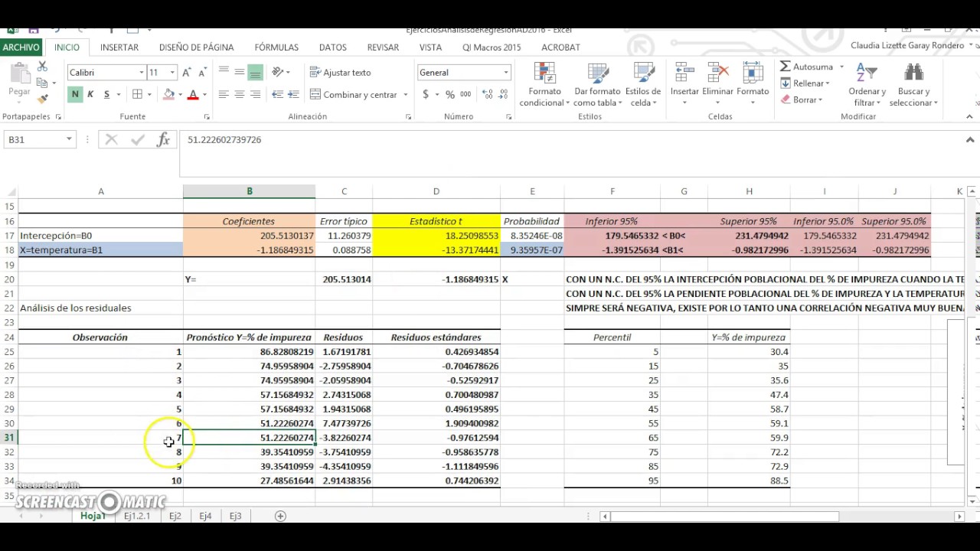Open the font size 11 dropdown

pyautogui.click(x=172, y=72)
